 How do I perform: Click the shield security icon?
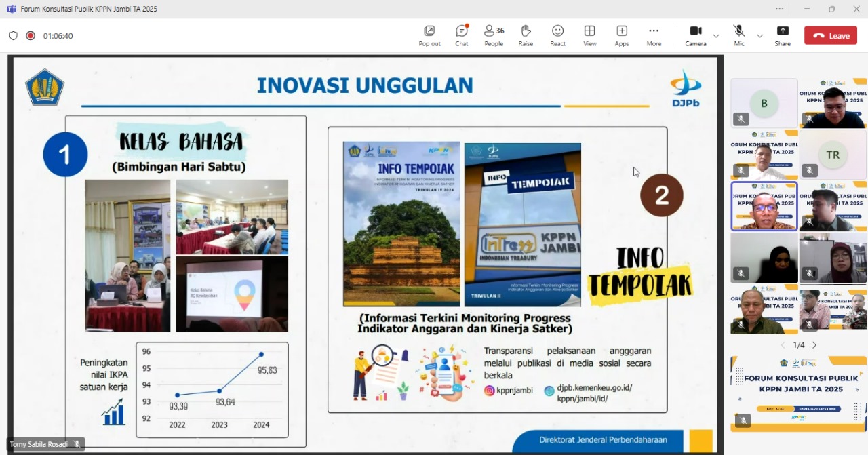pyautogui.click(x=13, y=36)
